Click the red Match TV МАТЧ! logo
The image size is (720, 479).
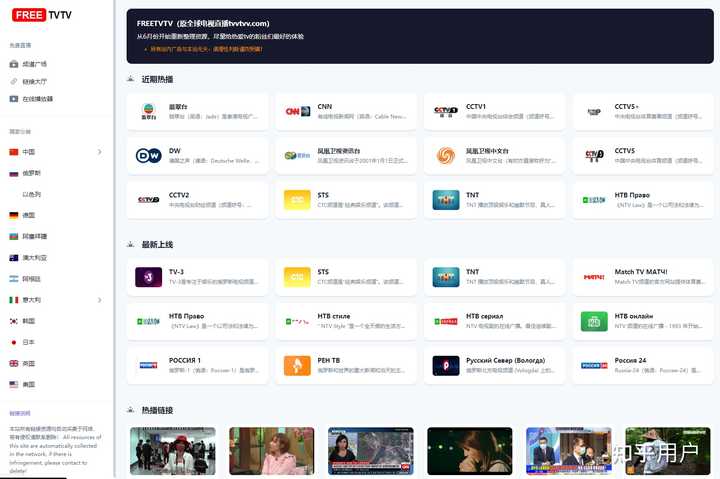(594, 277)
